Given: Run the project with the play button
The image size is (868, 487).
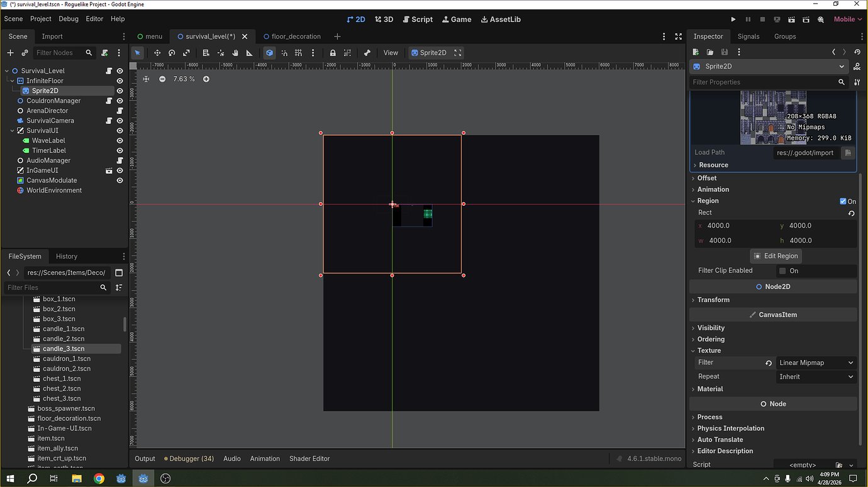Looking at the screenshot, I should (733, 20).
